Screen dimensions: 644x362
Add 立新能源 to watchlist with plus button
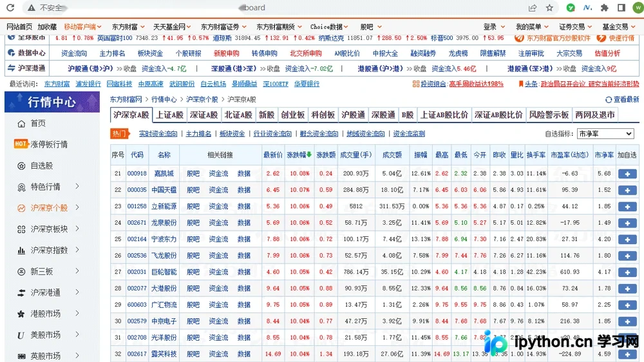(x=627, y=207)
